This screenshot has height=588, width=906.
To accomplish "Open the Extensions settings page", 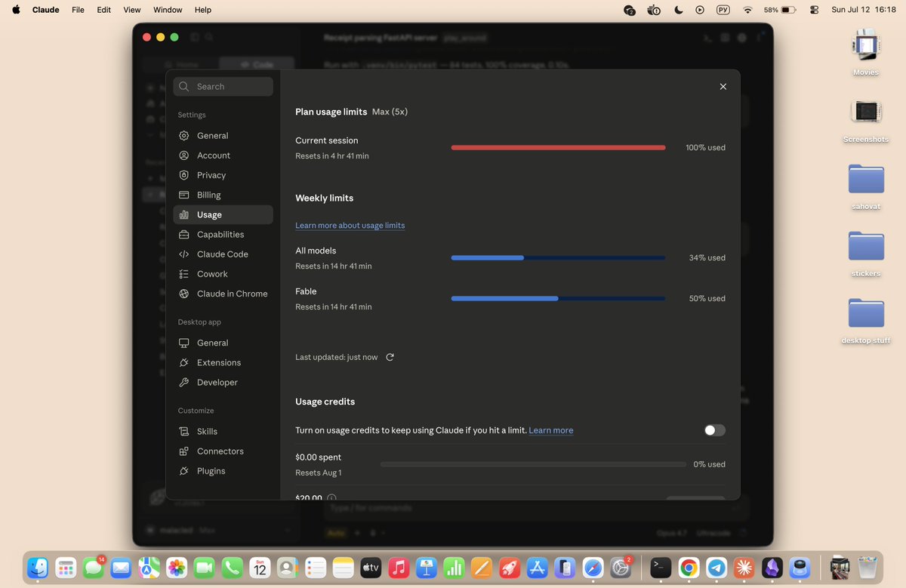I will point(223,362).
